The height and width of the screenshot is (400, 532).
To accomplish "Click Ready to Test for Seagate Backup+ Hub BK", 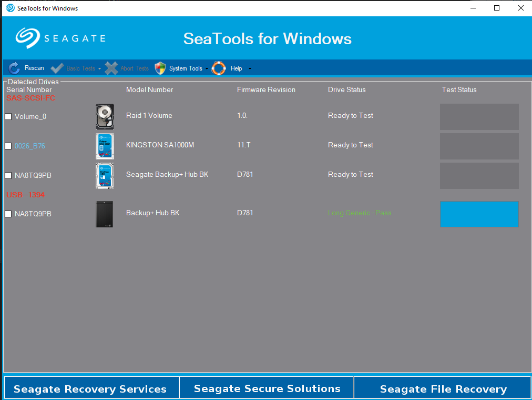I will pyautogui.click(x=351, y=175).
